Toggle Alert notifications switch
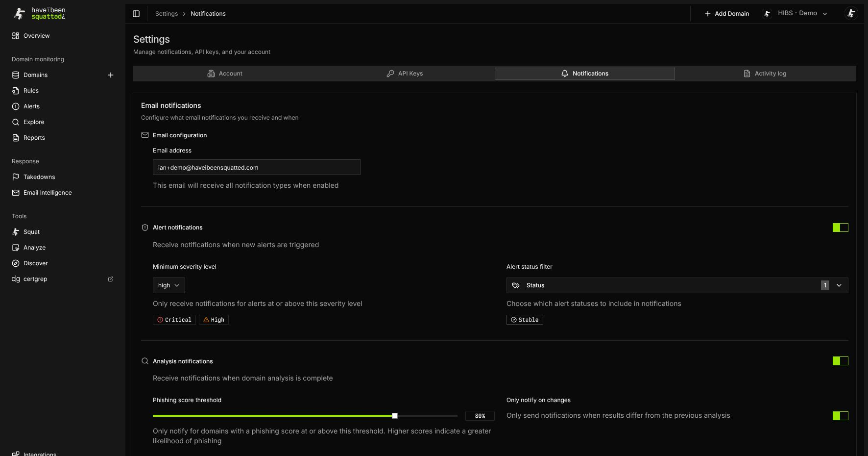 pos(841,228)
